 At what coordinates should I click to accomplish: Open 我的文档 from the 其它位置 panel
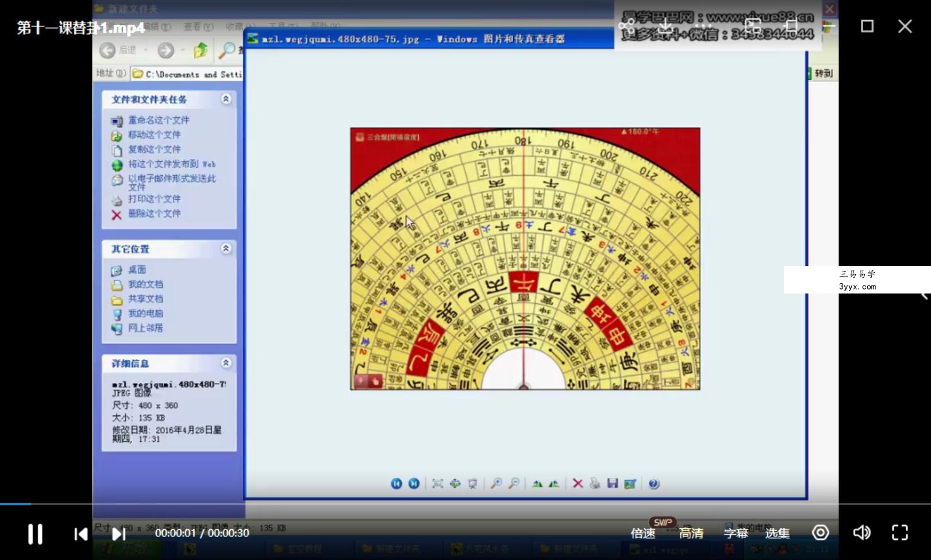145,284
